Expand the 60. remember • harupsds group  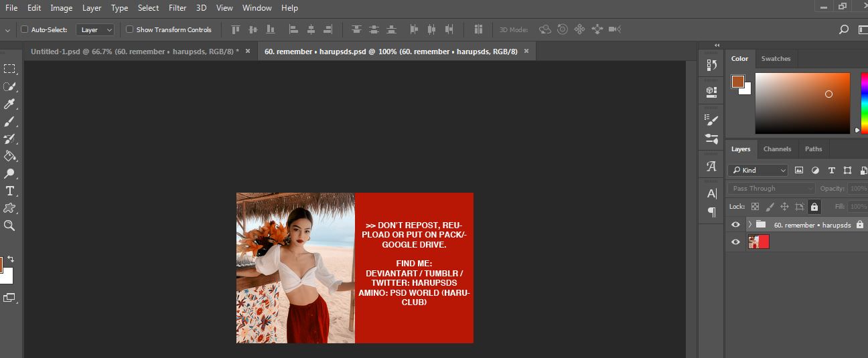(749, 225)
